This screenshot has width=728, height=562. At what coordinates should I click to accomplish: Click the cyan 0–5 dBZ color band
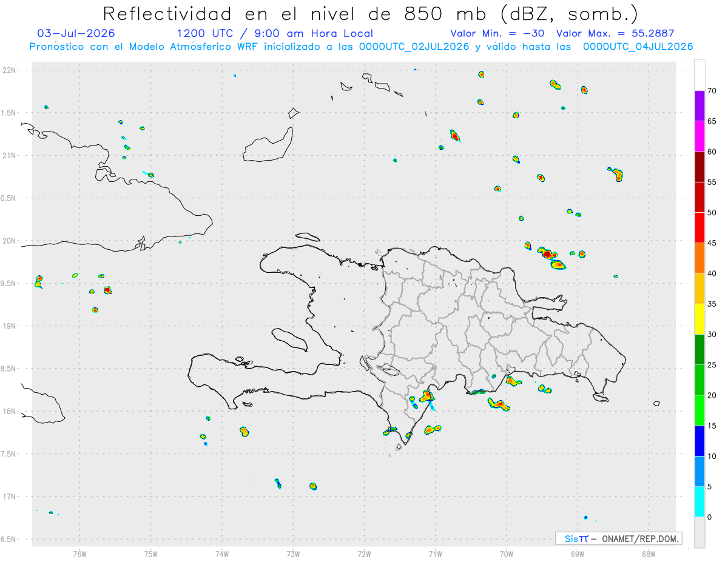pos(699,502)
